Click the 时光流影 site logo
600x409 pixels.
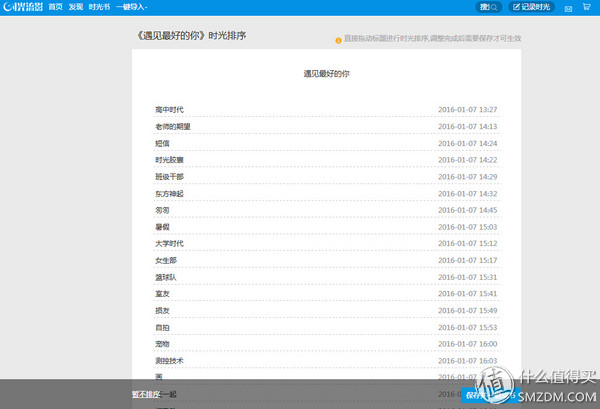click(23, 7)
